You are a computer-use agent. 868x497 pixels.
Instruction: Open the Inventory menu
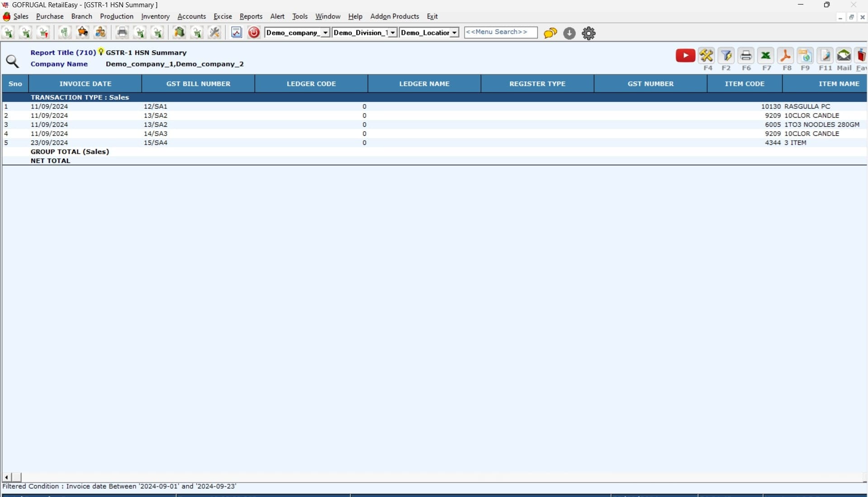[155, 16]
